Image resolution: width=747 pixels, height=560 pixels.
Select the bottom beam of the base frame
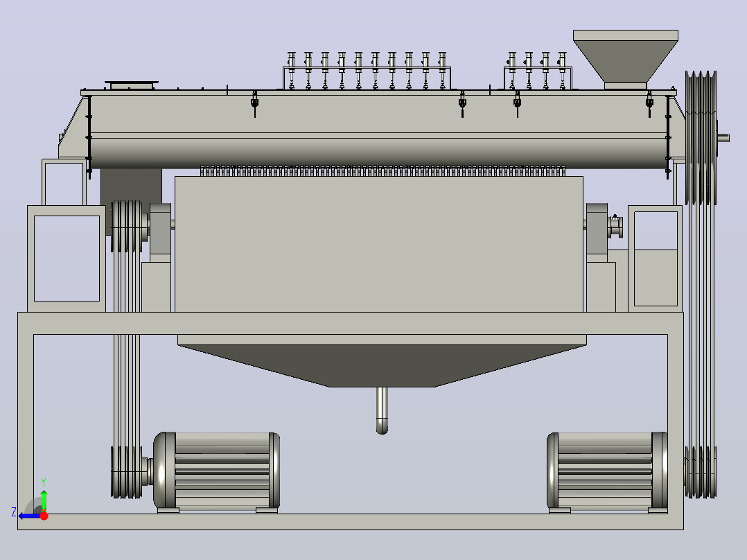point(351,522)
